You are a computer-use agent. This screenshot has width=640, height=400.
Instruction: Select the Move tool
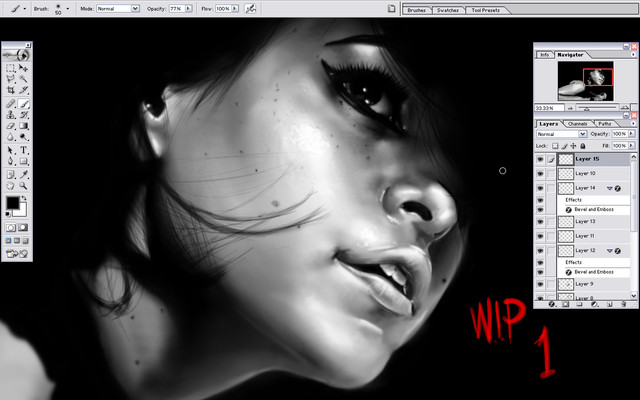23,68
